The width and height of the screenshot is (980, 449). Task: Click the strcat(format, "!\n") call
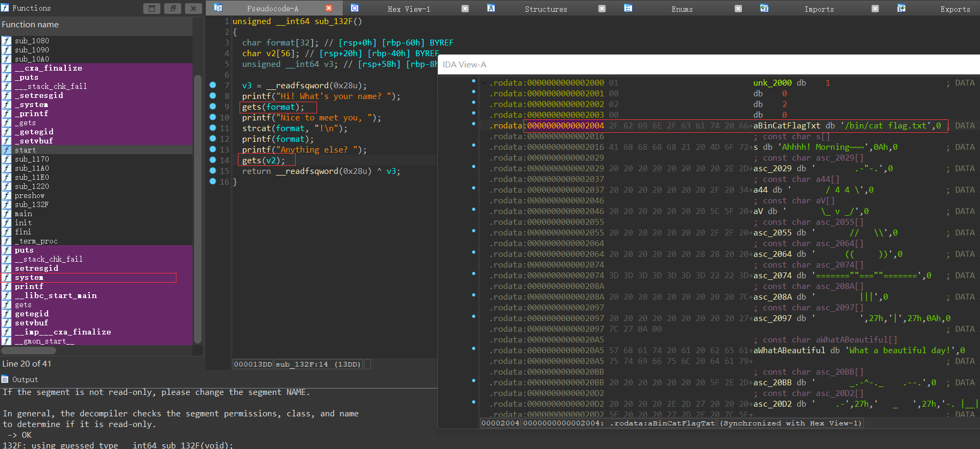point(295,128)
